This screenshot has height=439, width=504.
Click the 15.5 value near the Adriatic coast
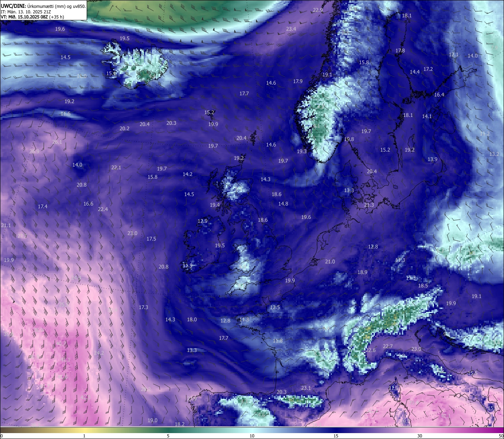[x=472, y=373]
